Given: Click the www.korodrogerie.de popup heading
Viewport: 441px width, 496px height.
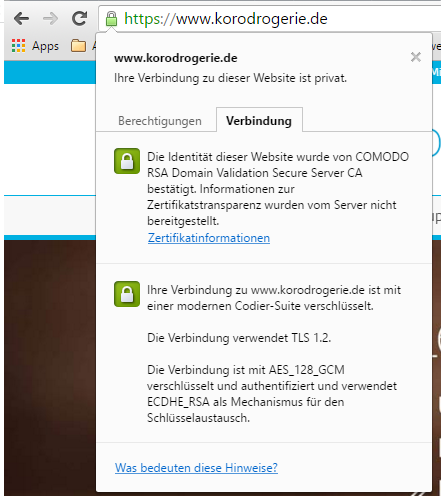Looking at the screenshot, I should click(176, 58).
